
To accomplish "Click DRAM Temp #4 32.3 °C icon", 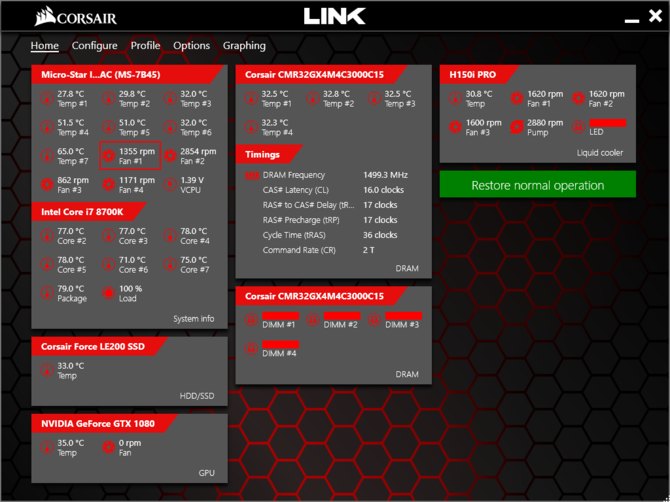I will click(x=251, y=127).
